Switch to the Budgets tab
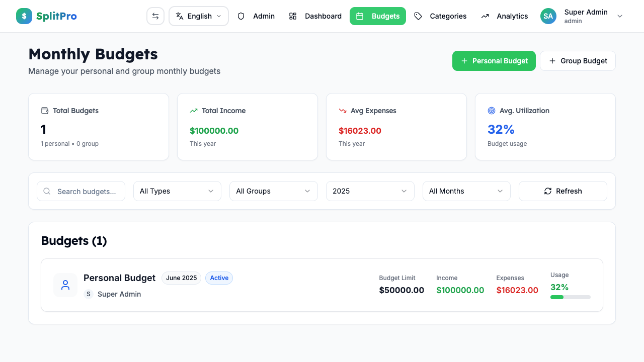Image resolution: width=644 pixels, height=362 pixels. click(x=378, y=16)
